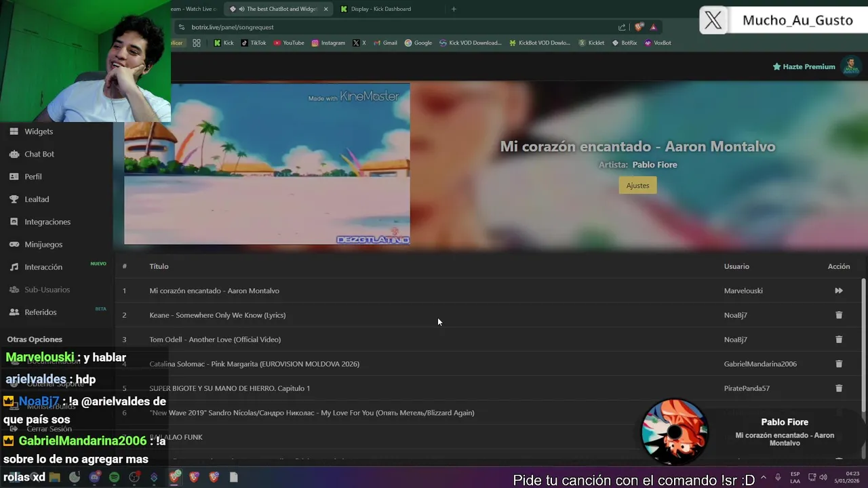Mute audio on the ChatBot tab
Image resolution: width=868 pixels, height=488 pixels.
241,9
